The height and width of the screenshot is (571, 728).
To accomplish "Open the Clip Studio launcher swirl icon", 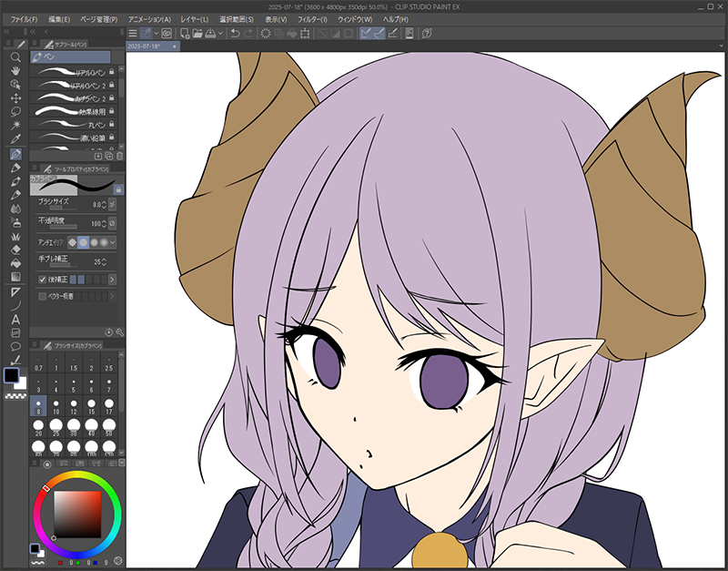I will (167, 34).
